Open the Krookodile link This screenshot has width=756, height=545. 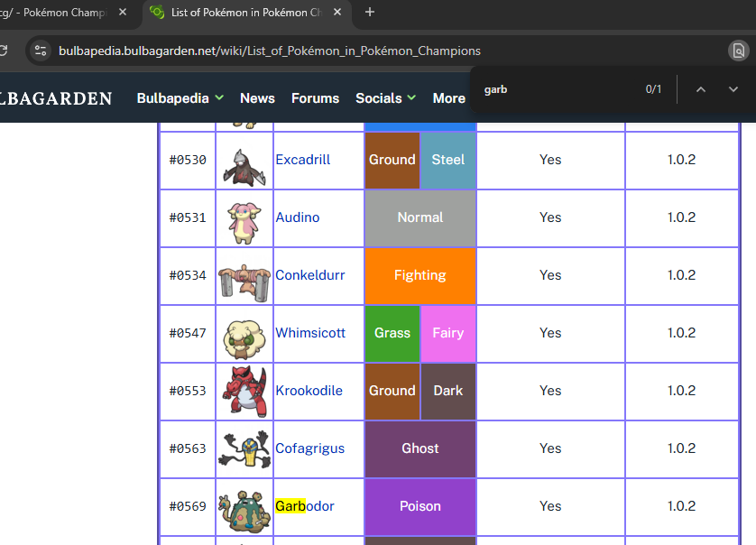coord(309,391)
